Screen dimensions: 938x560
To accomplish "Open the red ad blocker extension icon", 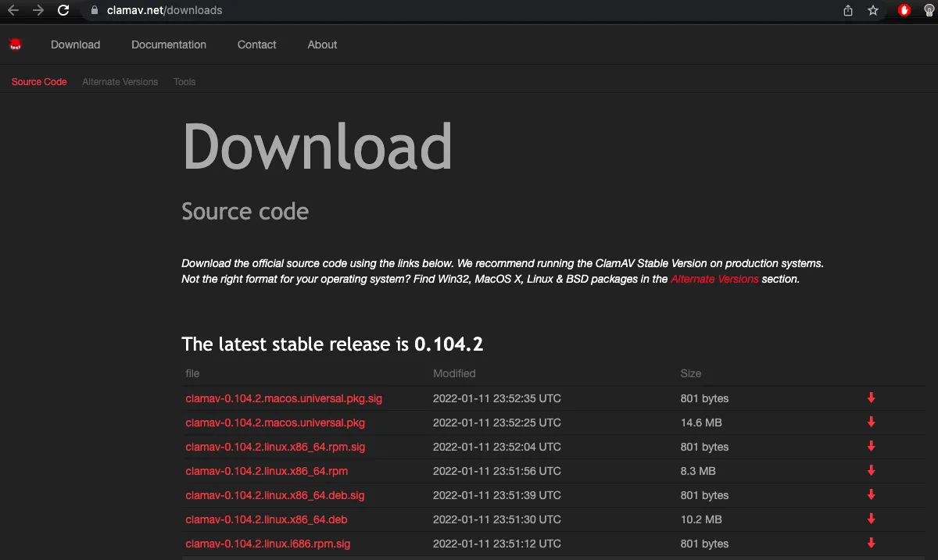I will (904, 10).
